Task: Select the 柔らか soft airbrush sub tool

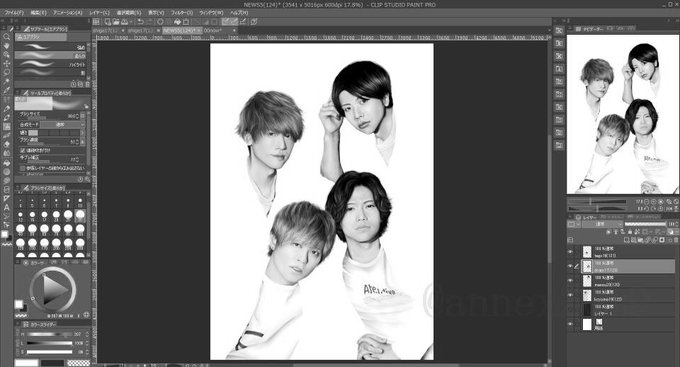Action: tap(51, 55)
